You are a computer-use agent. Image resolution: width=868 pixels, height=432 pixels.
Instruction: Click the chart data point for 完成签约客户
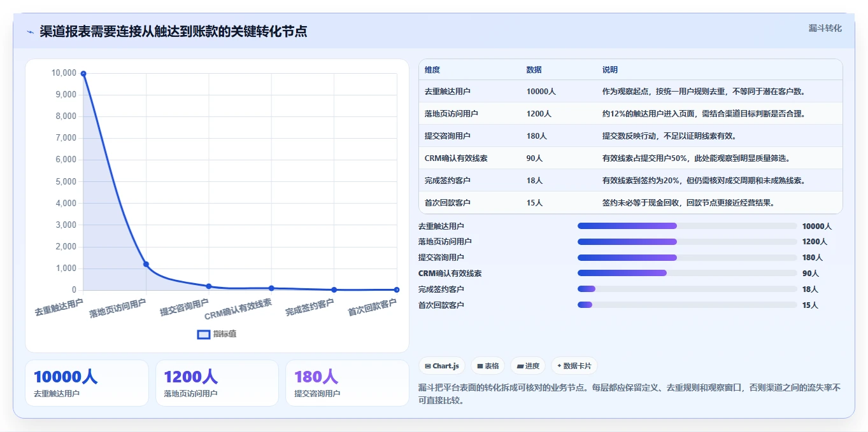coord(334,289)
